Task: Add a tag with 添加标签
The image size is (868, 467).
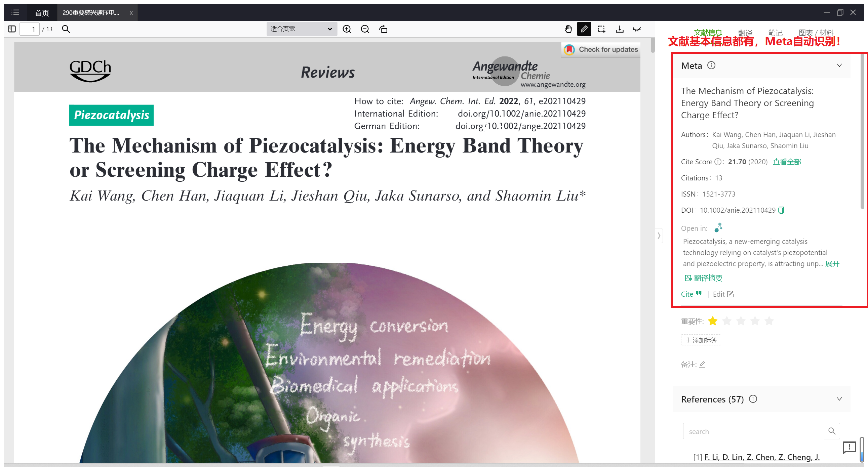Action: pos(701,340)
